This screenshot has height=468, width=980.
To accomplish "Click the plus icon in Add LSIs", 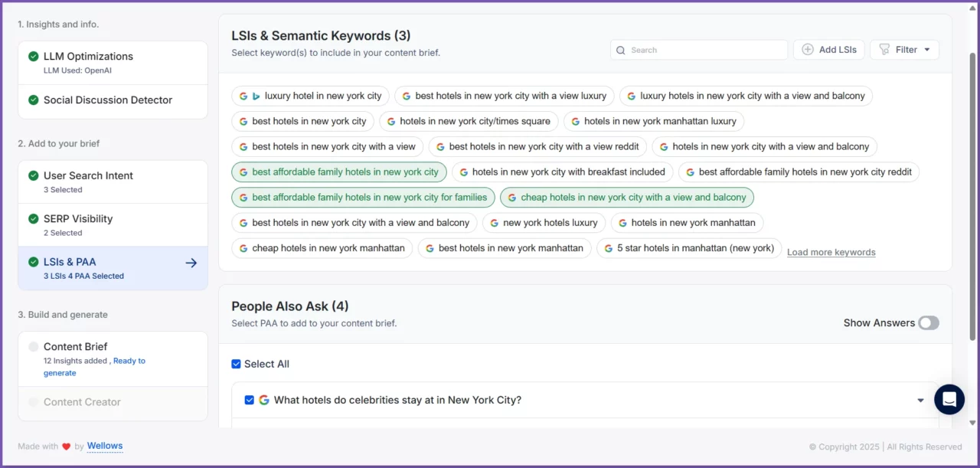I will tap(808, 50).
